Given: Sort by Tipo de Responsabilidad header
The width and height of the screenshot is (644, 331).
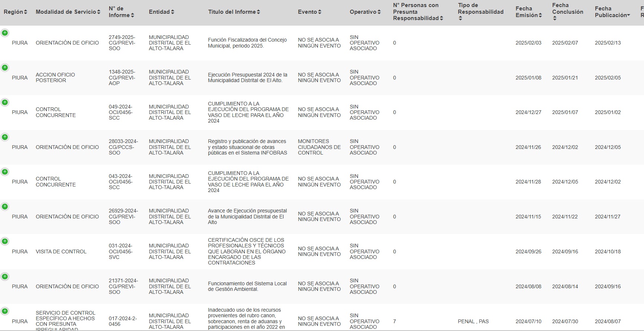Looking at the screenshot, I should (x=481, y=12).
